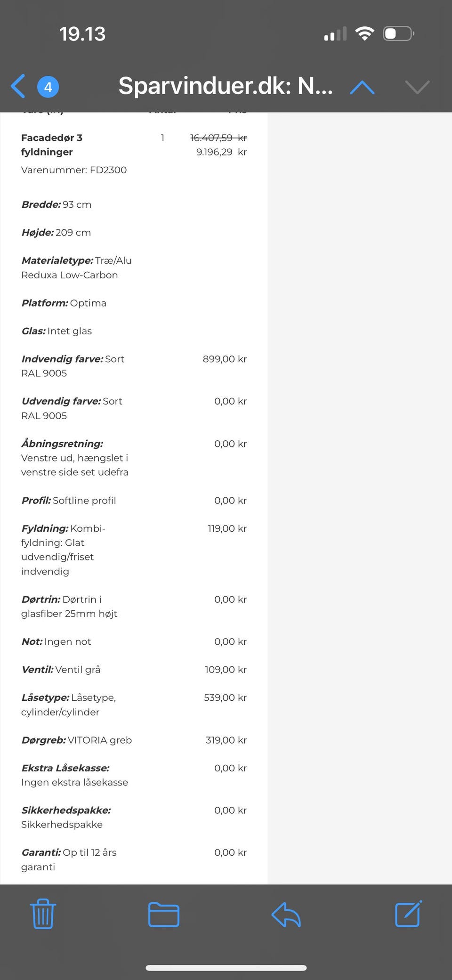This screenshot has height=980, width=452.
Task: Tap the back chevron to mailbox
Action: (x=18, y=87)
